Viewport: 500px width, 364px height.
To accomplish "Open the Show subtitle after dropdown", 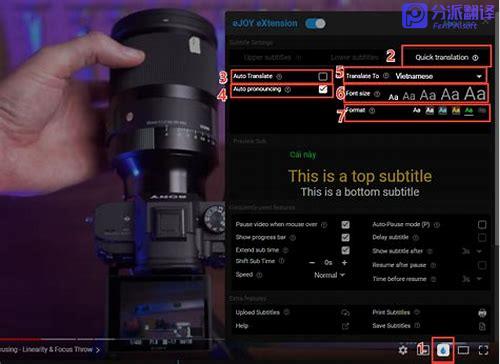I will (472, 251).
